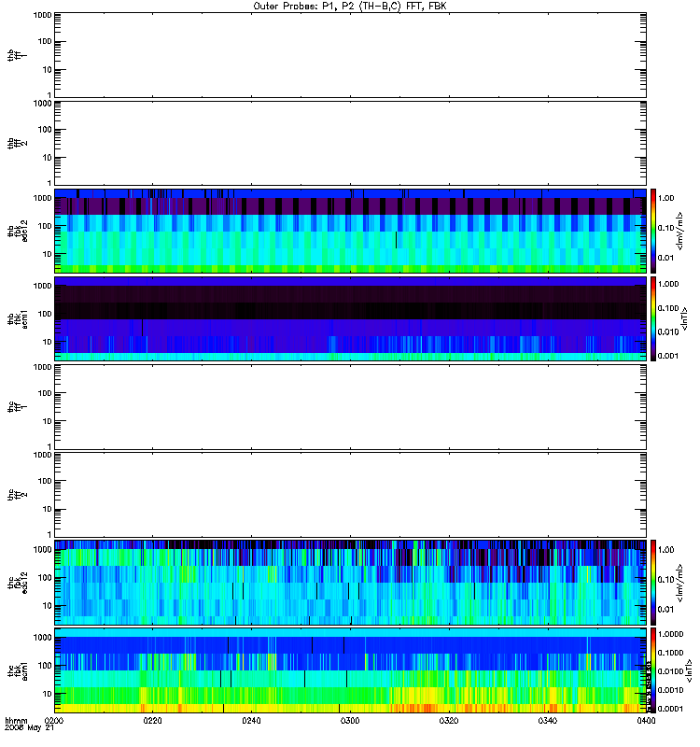700x747 pixels.
Task: Select the thc fbk edc12 spectrogram panel
Action: (350, 582)
